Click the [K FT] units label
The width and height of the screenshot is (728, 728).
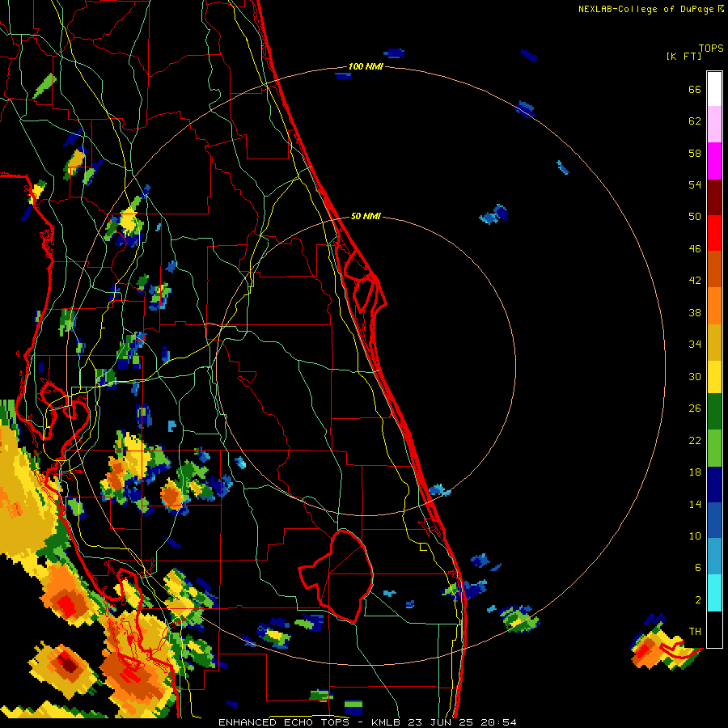pyautogui.click(x=684, y=57)
